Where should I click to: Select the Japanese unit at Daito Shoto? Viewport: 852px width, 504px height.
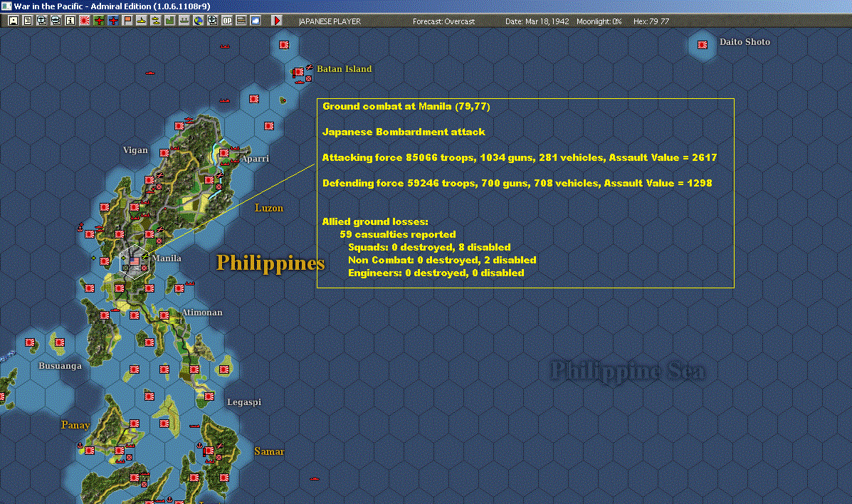point(703,45)
